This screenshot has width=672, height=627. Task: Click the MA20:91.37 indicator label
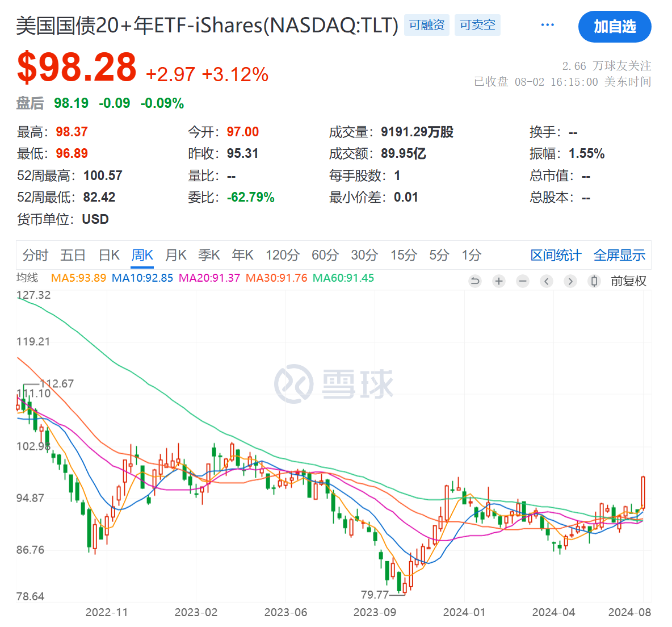(x=209, y=278)
